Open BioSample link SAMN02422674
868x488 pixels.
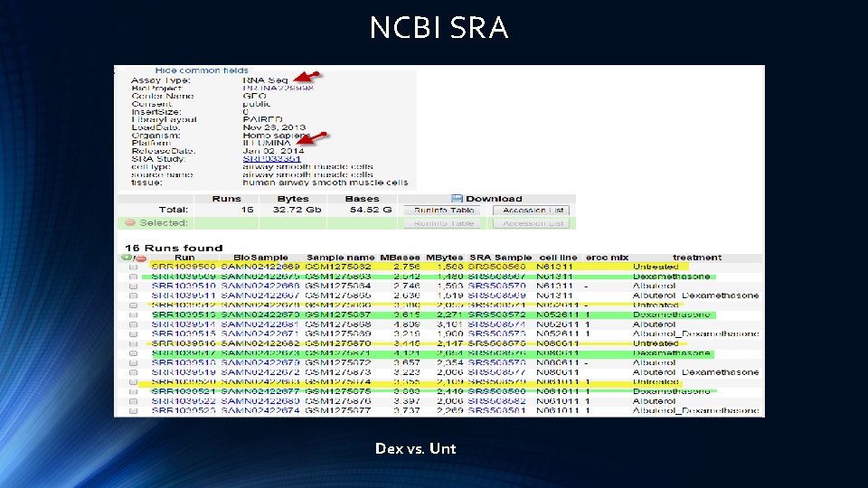[260, 410]
